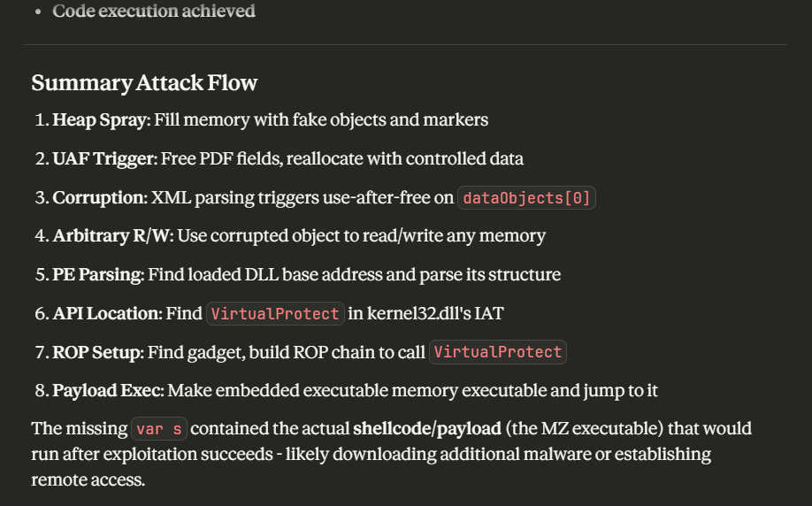Image resolution: width=812 pixels, height=506 pixels.
Task: Select the "ROP Setup" bold label
Action: coord(96,352)
